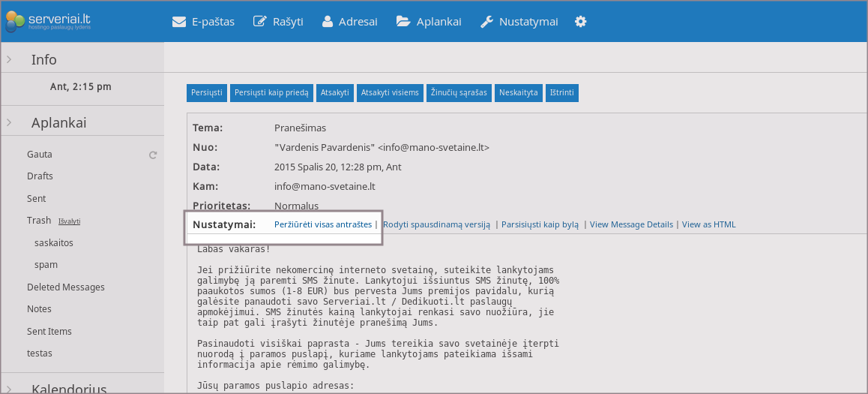Open Rašyti to compose a message
The image size is (868, 394).
(278, 22)
